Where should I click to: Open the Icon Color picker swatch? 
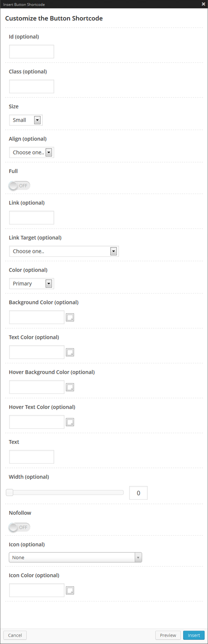coord(70,590)
